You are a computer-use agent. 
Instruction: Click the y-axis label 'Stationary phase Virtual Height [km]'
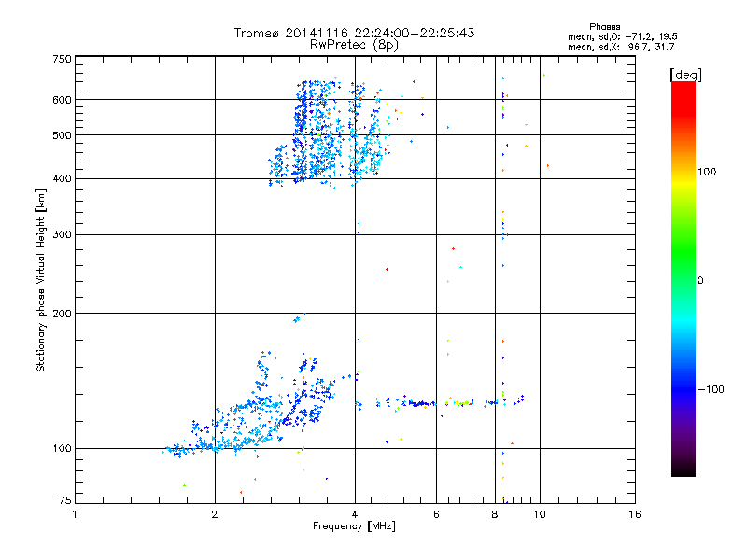[40, 280]
